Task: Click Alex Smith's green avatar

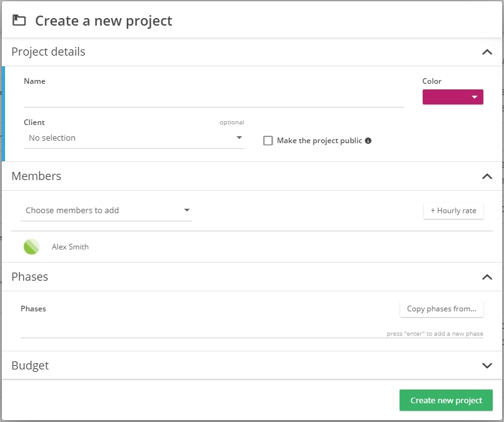Action: click(x=31, y=246)
